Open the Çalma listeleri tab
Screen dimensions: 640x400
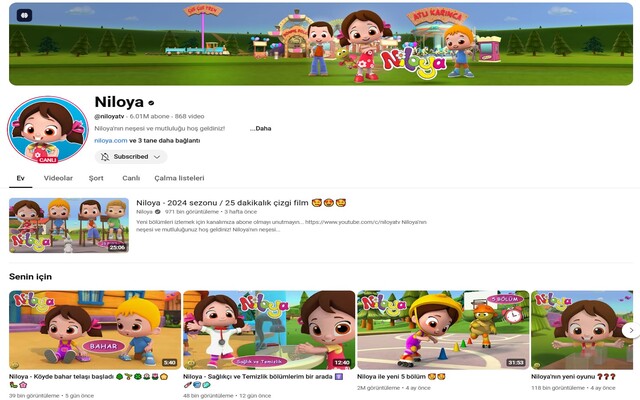pyautogui.click(x=179, y=178)
